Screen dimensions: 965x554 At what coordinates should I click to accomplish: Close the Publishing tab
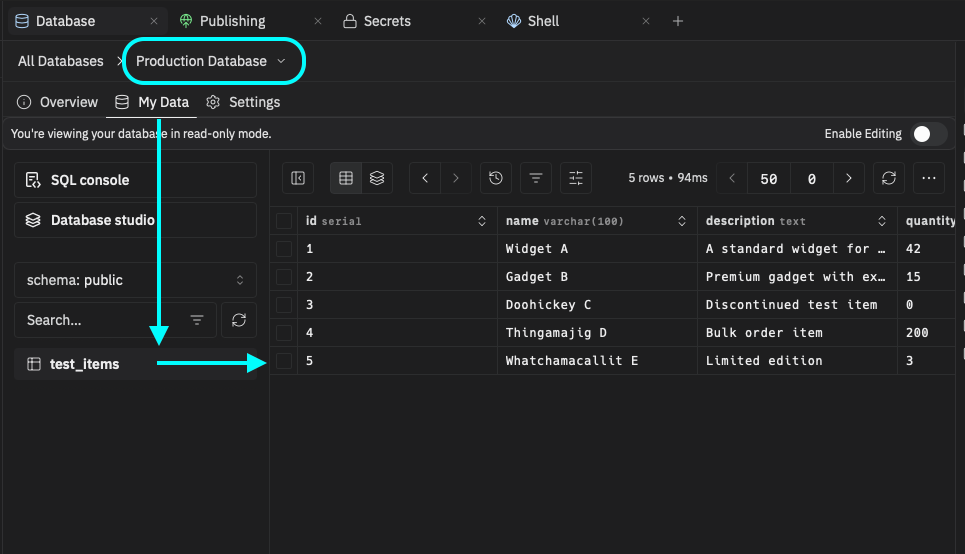[318, 21]
